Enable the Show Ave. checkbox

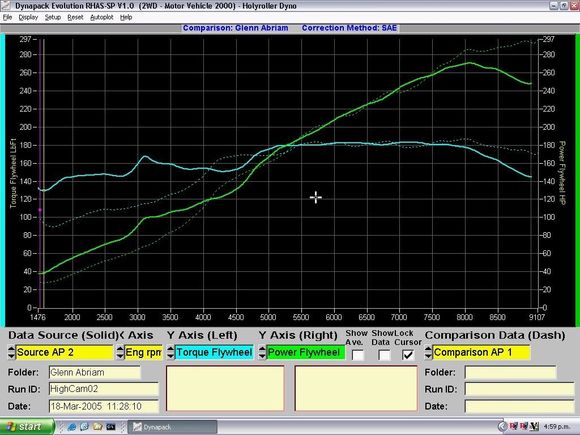[358, 355]
